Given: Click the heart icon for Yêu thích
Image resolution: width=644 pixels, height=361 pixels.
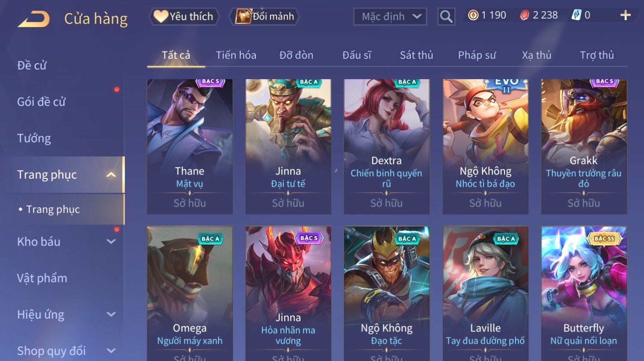Looking at the screenshot, I should 161,16.
